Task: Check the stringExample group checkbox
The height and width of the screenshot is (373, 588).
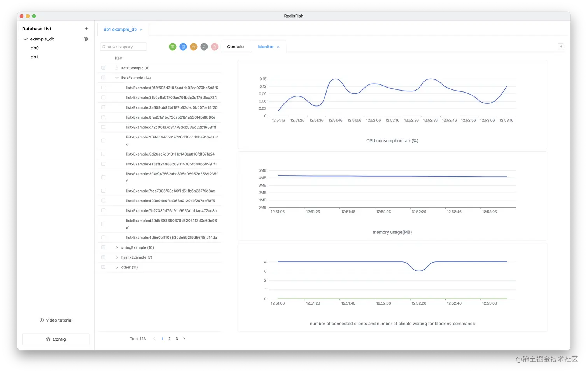Action: 103,247
